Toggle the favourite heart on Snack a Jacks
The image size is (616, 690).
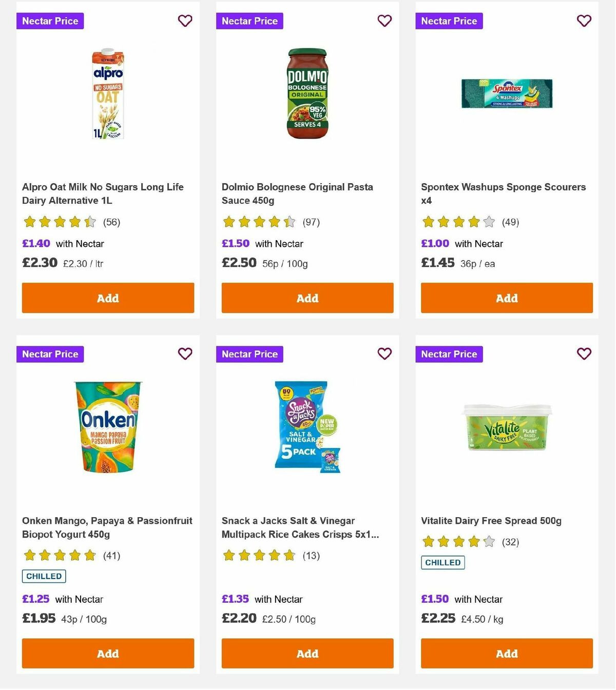[x=384, y=353]
